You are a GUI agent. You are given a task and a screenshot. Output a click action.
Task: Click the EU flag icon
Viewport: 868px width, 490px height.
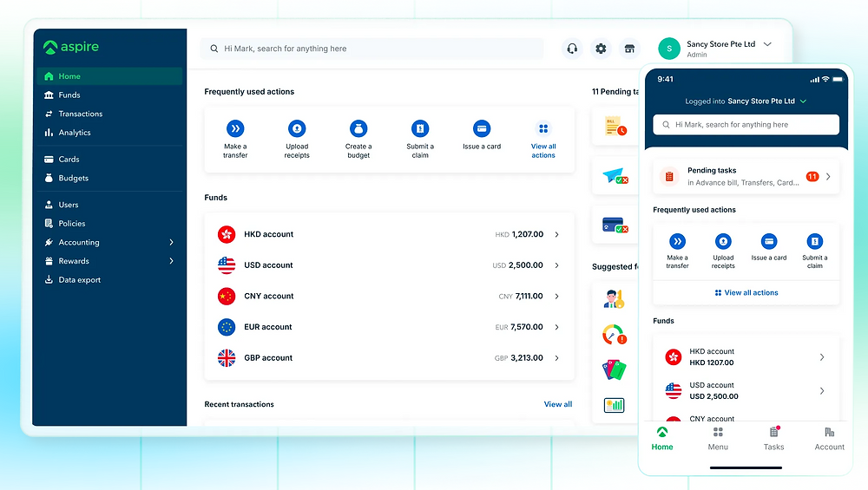click(x=227, y=328)
